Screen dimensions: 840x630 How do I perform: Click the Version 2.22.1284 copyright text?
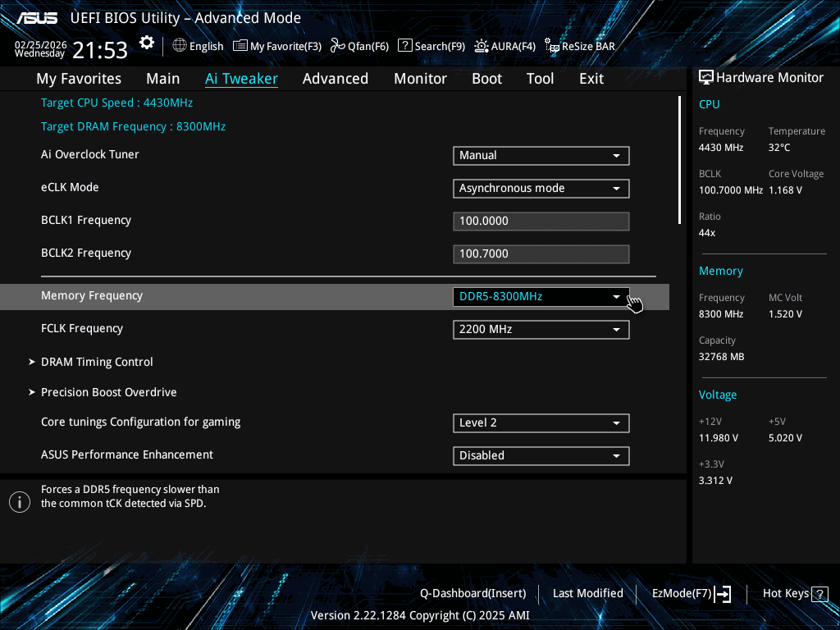(420, 615)
